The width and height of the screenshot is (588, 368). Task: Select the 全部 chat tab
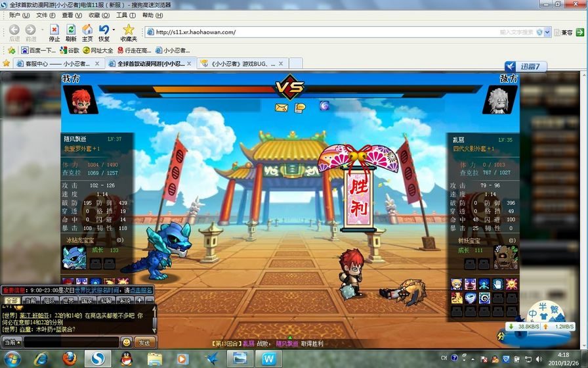coord(12,301)
